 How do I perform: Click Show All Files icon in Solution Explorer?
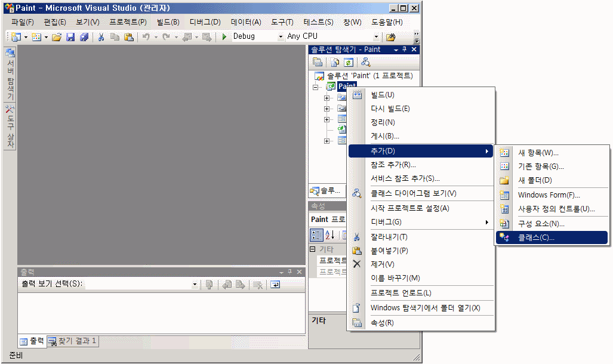pos(335,62)
